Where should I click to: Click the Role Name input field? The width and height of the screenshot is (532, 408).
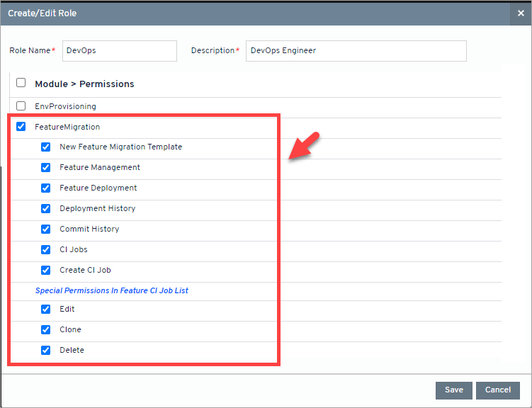(x=119, y=51)
